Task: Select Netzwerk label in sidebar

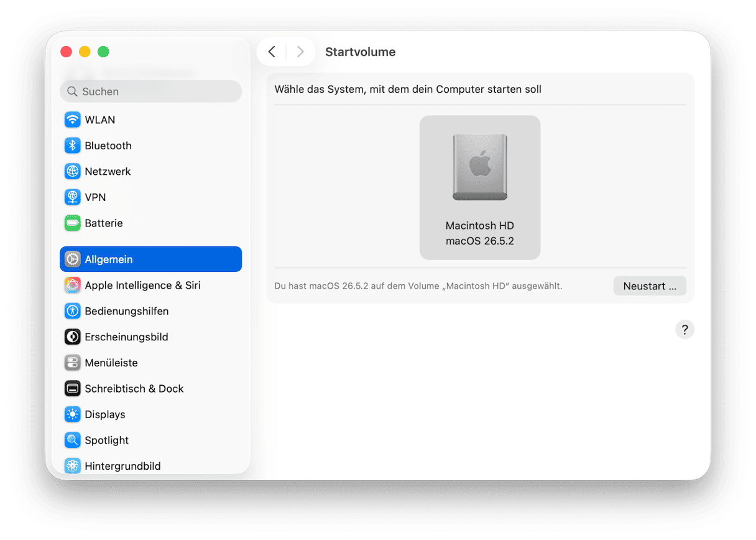Action: tap(108, 171)
